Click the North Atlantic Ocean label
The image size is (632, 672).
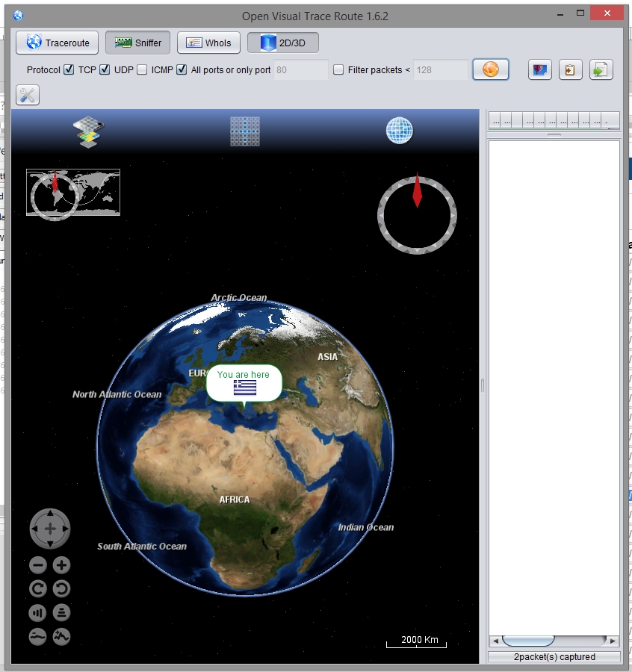117,394
